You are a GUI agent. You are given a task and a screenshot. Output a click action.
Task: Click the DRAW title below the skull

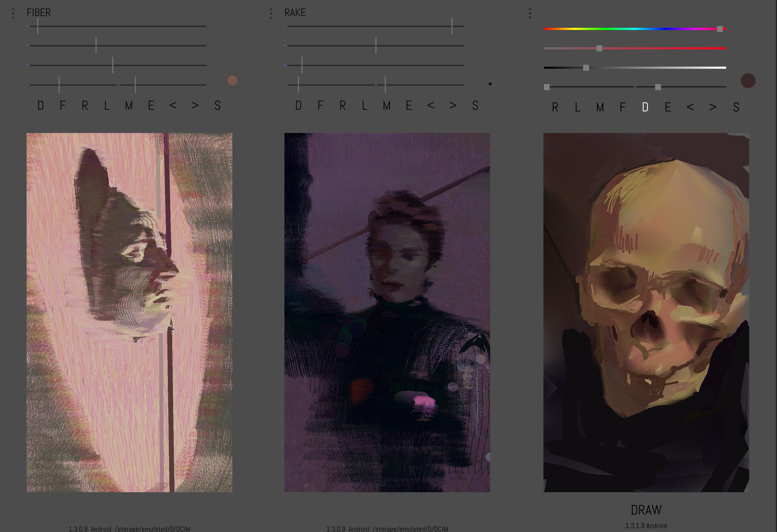646,510
